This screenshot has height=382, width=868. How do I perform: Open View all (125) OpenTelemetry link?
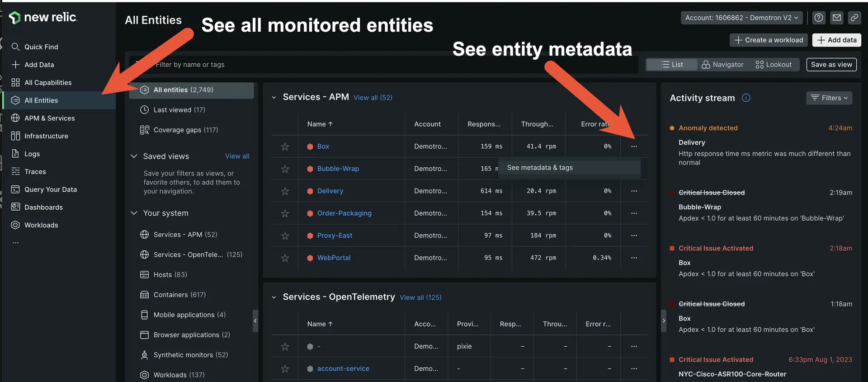[420, 297]
